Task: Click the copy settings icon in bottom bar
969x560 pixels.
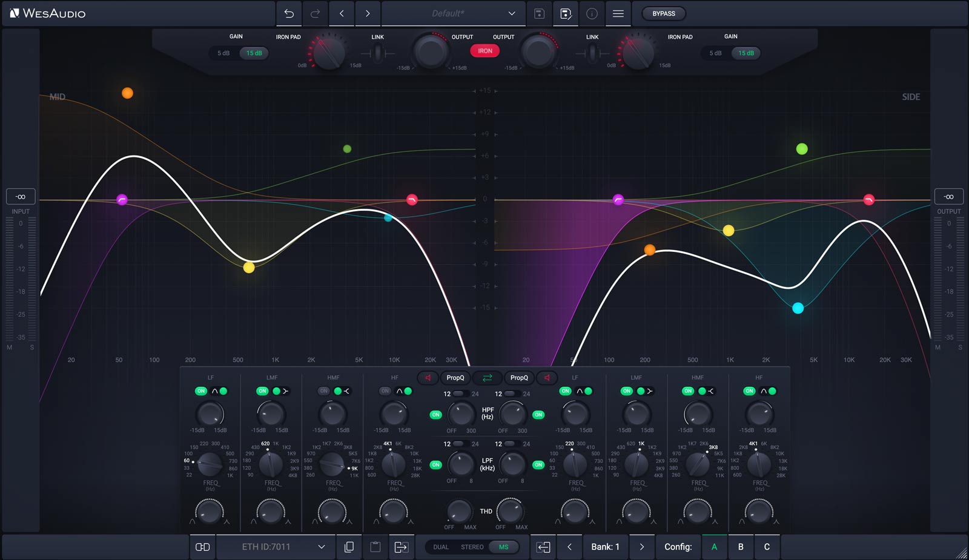Action: click(x=349, y=547)
